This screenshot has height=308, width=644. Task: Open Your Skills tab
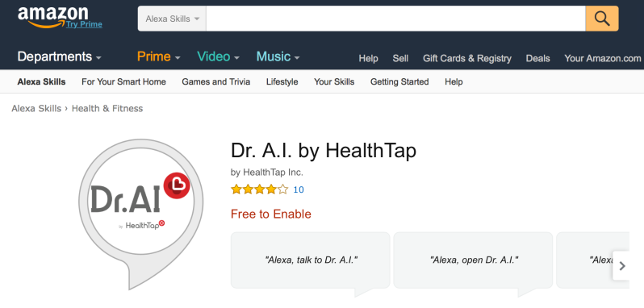click(334, 81)
